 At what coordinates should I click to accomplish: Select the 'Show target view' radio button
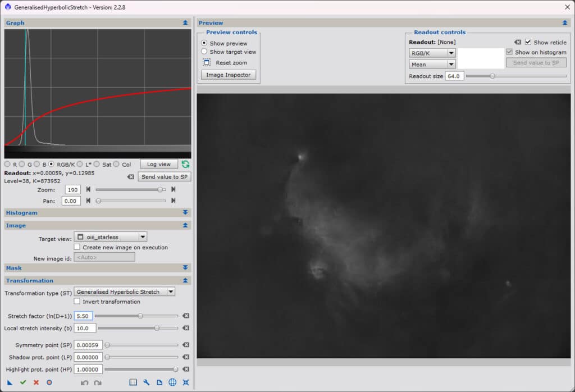point(203,51)
